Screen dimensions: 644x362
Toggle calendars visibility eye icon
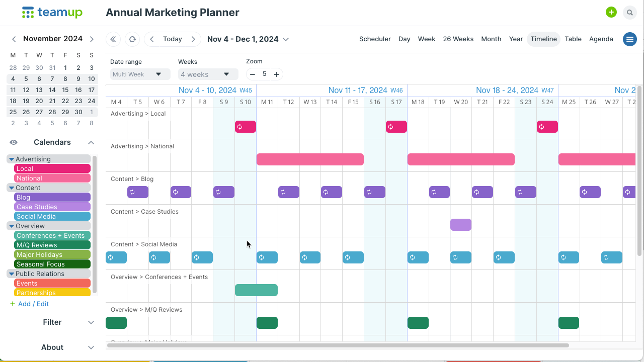(14, 142)
